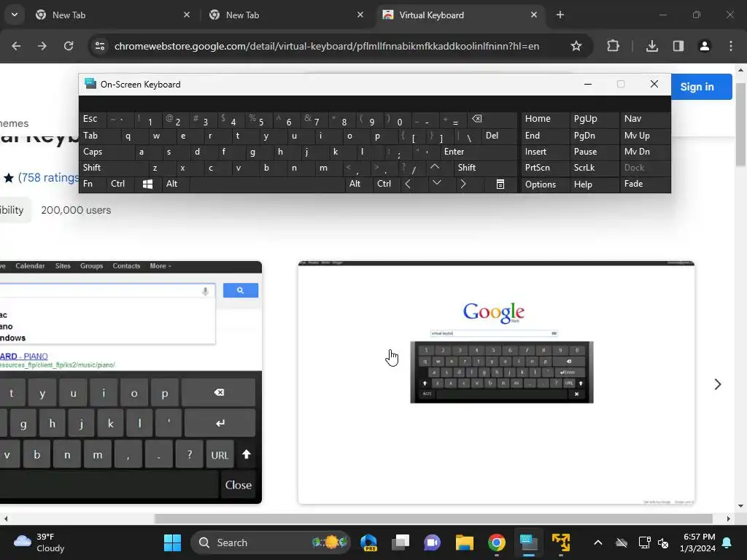Open the On-Screen Keyboard taskbar icon
Image resolution: width=747 pixels, height=560 pixels.
[x=528, y=542]
